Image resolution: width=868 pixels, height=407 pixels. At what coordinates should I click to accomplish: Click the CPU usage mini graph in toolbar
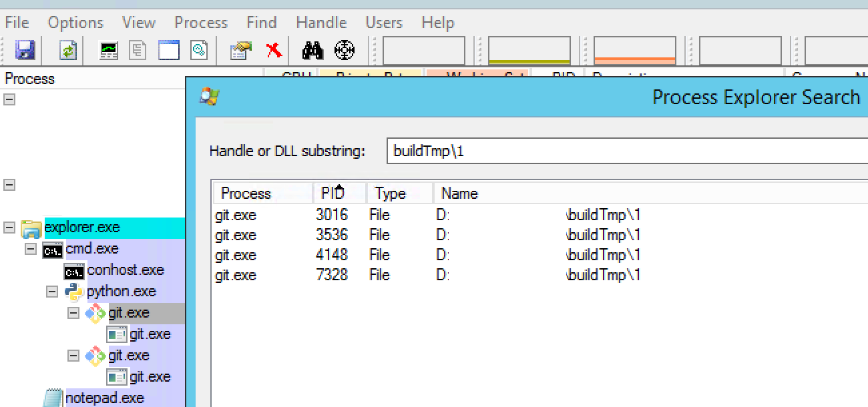[x=424, y=51]
